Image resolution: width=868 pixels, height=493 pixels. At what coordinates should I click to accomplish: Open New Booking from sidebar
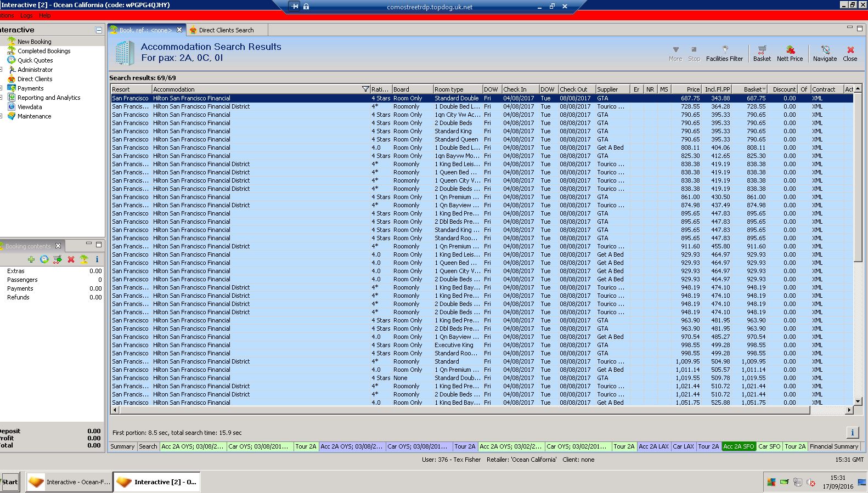coord(34,42)
